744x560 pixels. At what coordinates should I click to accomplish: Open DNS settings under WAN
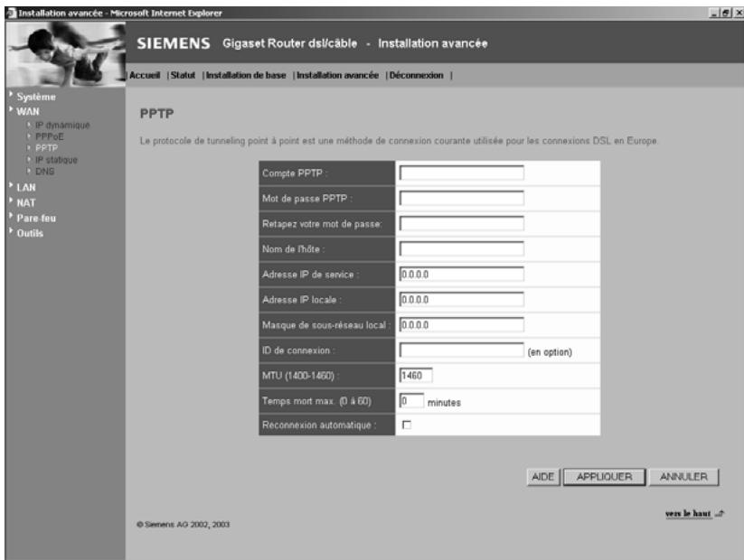(x=44, y=172)
